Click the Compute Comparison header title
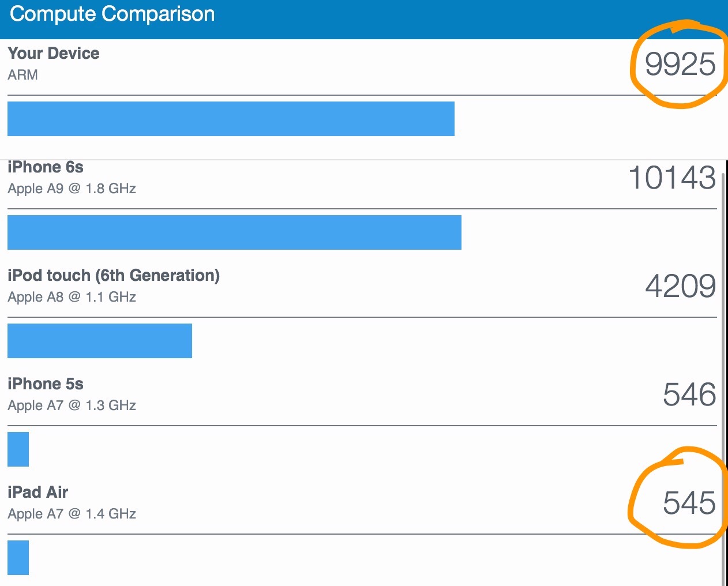Screen dimensions: 728x586 click(112, 14)
